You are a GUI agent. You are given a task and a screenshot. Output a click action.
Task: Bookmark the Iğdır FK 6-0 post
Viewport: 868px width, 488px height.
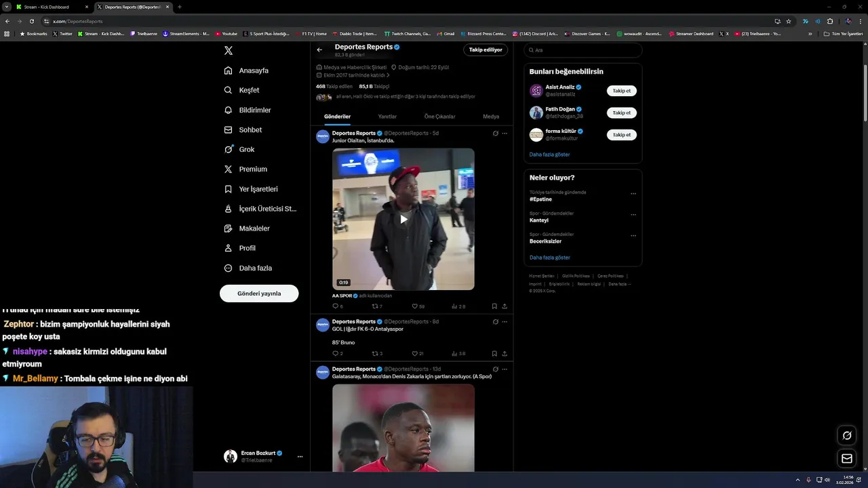point(494,353)
